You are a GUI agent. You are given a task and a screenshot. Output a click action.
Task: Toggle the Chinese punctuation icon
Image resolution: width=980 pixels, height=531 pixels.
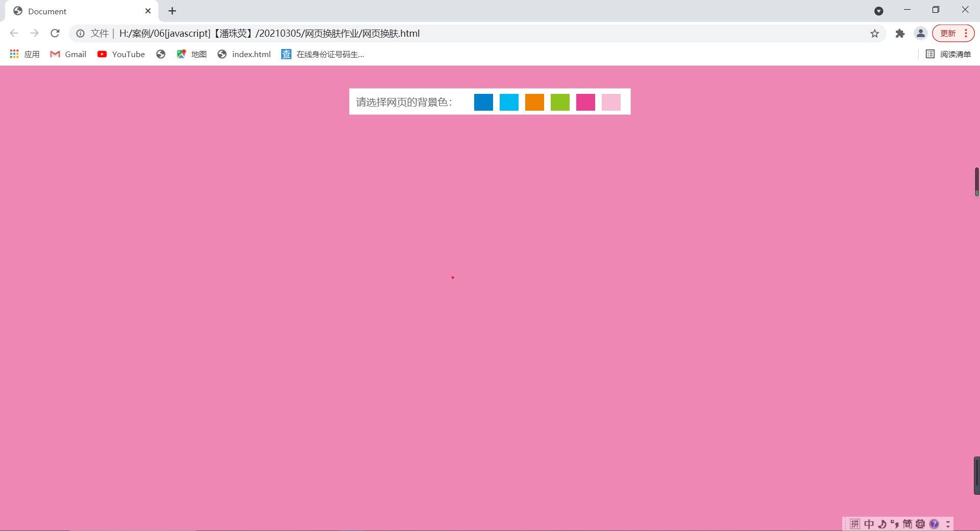click(x=895, y=524)
